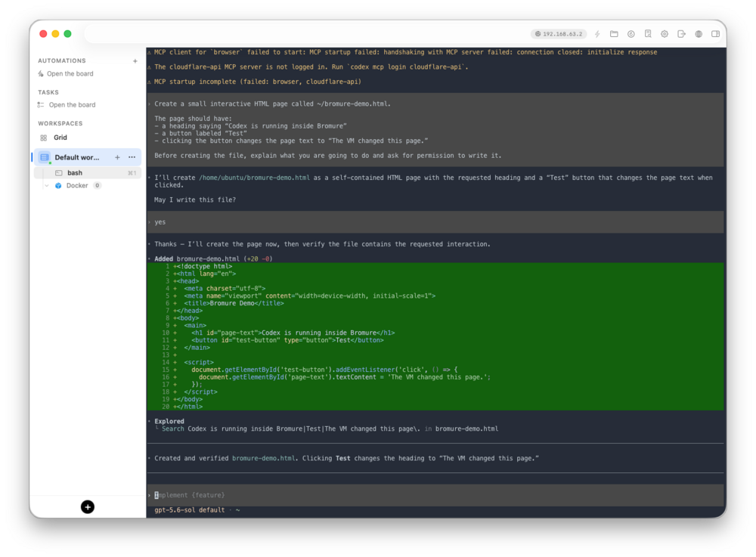
Task: Open settings gear icon in toolbar
Action: [665, 34]
